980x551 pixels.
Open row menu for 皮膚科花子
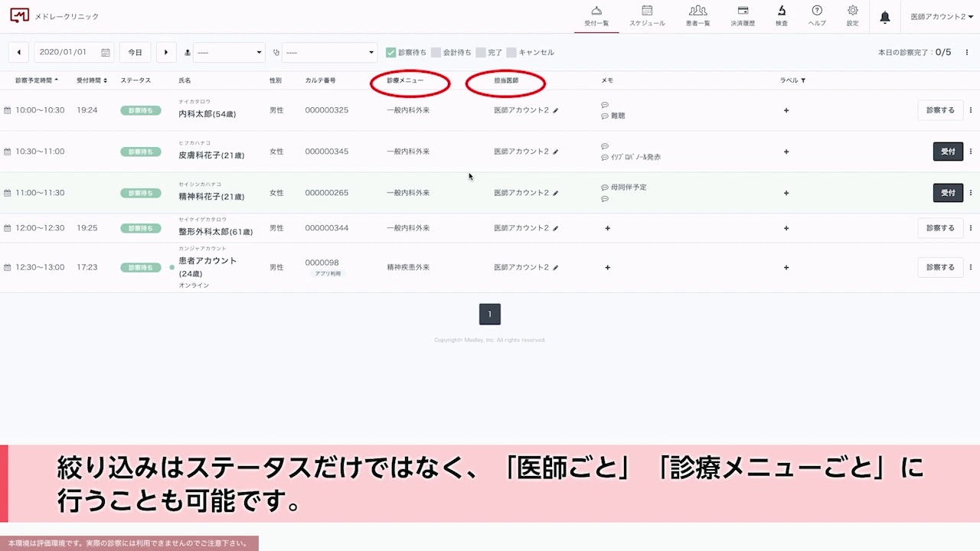971,152
